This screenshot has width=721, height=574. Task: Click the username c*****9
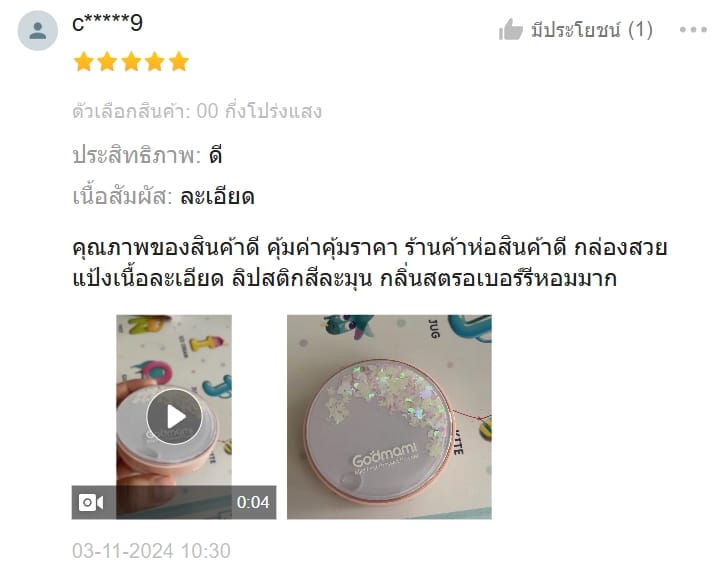108,23
